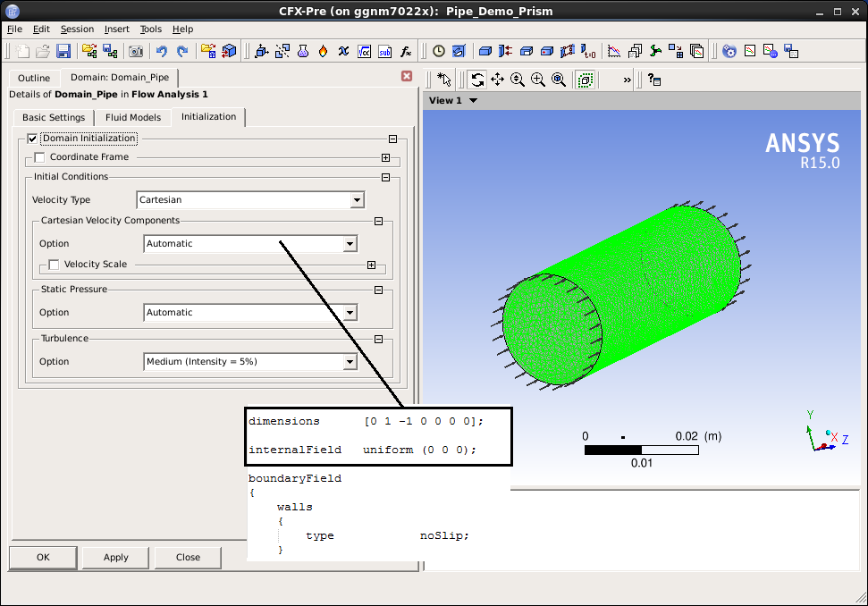Click the New Case icon
This screenshot has width=868, height=606.
pos(22,52)
